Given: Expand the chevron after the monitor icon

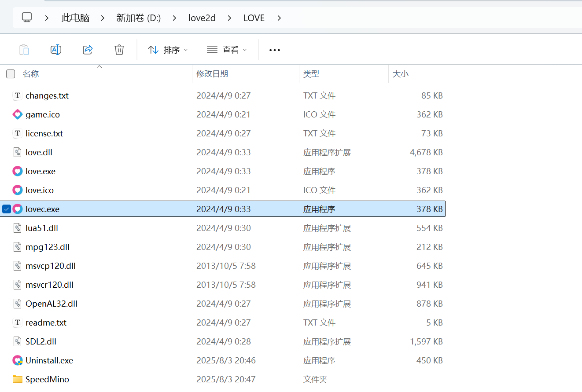Looking at the screenshot, I should [x=47, y=18].
